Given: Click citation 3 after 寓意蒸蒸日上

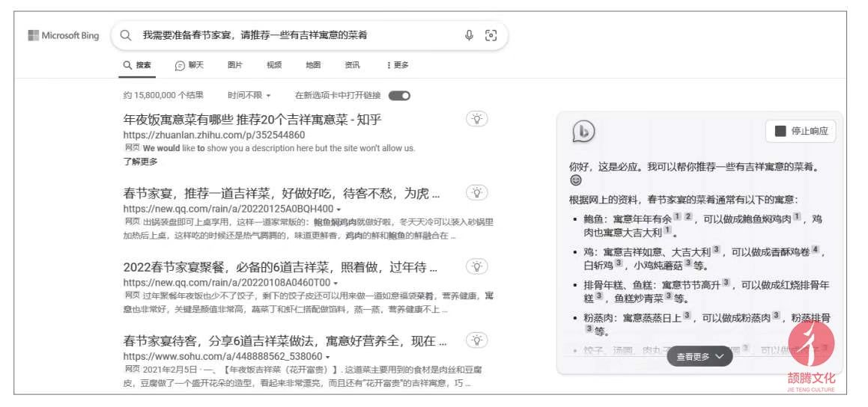Looking at the screenshot, I should (687, 315).
